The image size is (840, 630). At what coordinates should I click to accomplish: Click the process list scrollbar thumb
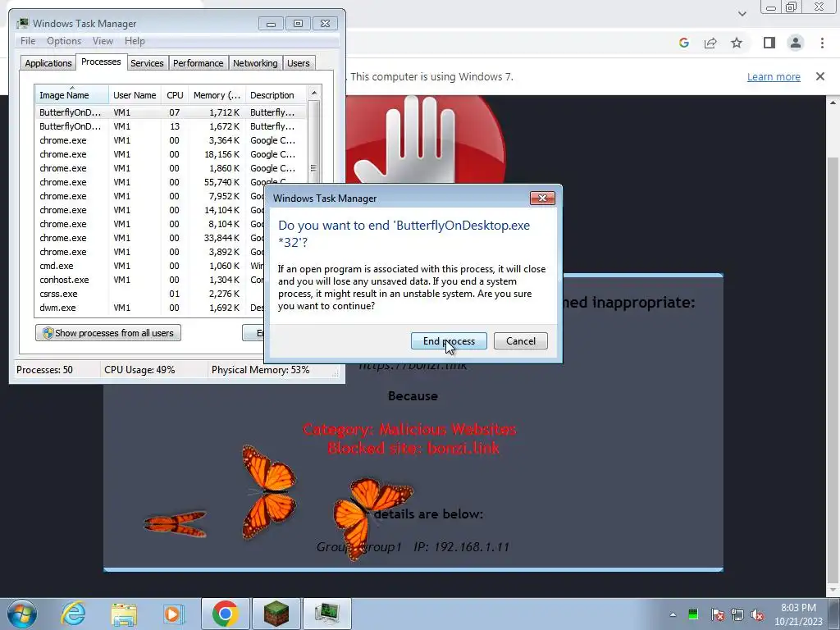pyautogui.click(x=314, y=144)
